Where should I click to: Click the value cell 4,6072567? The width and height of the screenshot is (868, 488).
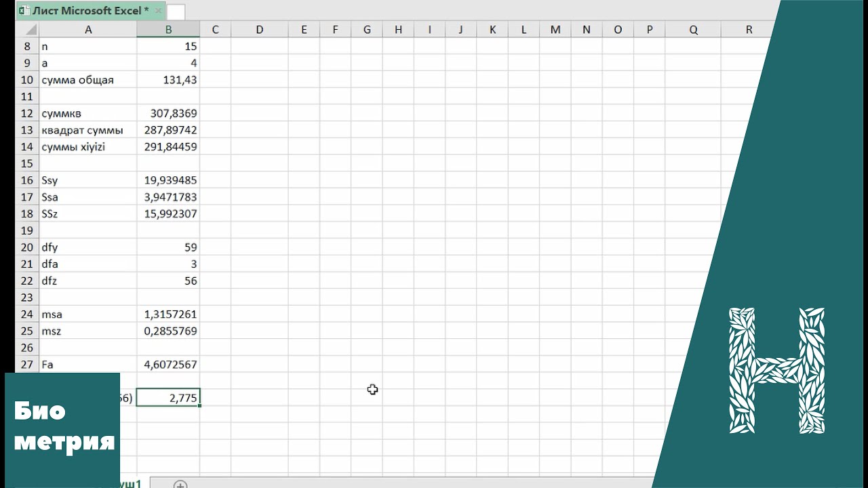coord(168,365)
